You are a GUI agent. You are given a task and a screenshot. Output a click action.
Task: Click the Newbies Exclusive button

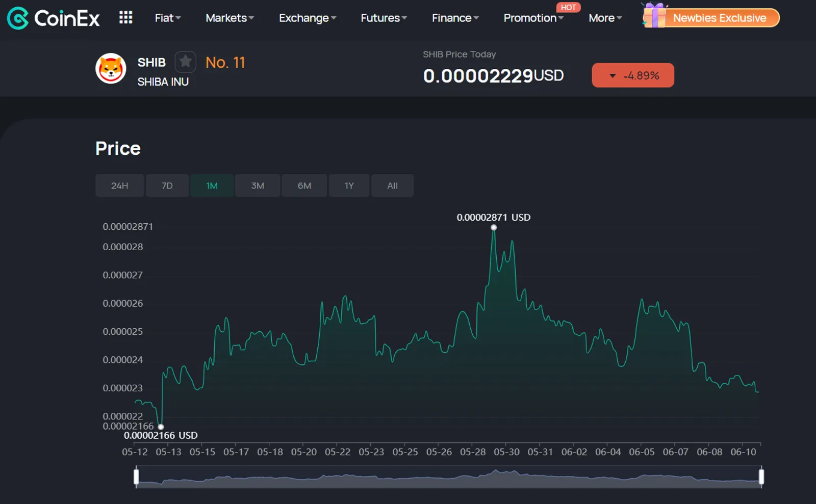click(720, 18)
